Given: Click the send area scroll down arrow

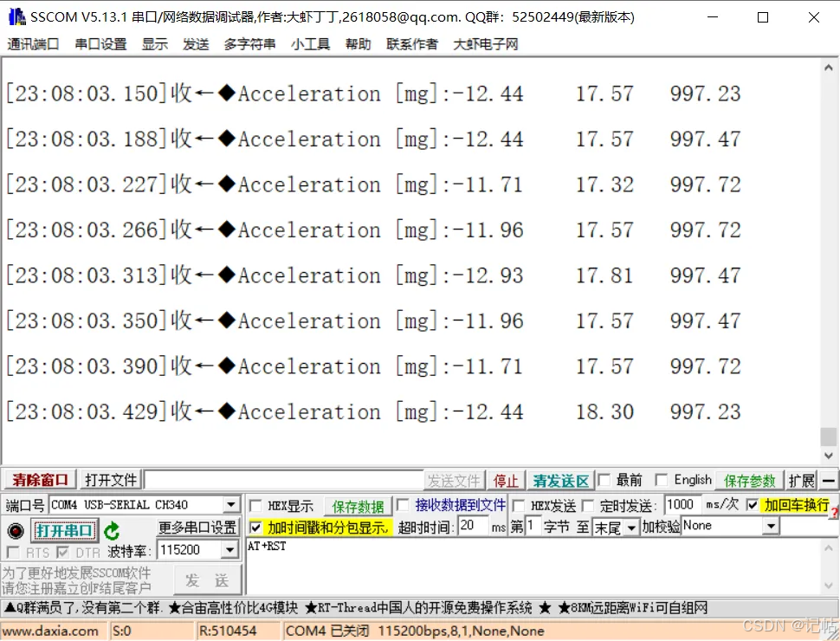Looking at the screenshot, I should coord(828,586).
